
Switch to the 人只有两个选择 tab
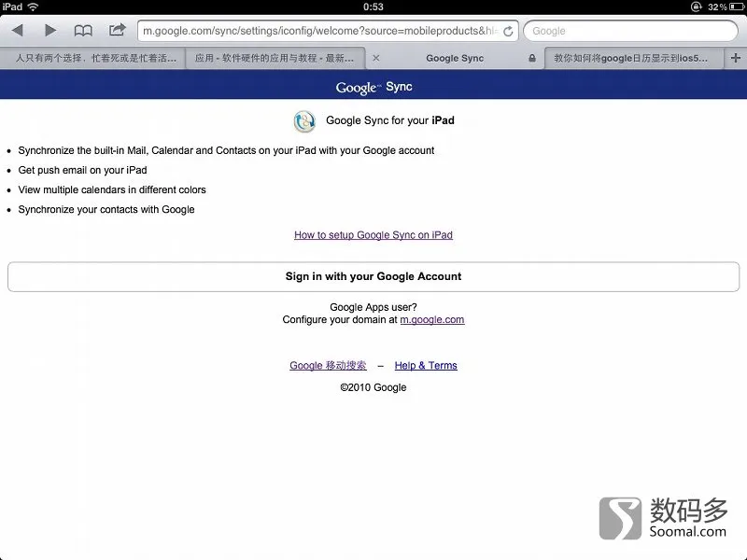[x=92, y=58]
